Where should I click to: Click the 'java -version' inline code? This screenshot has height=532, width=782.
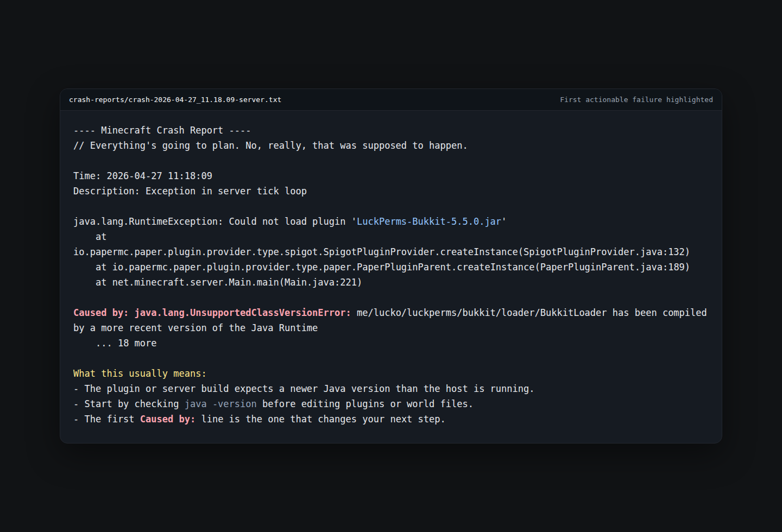tap(220, 404)
